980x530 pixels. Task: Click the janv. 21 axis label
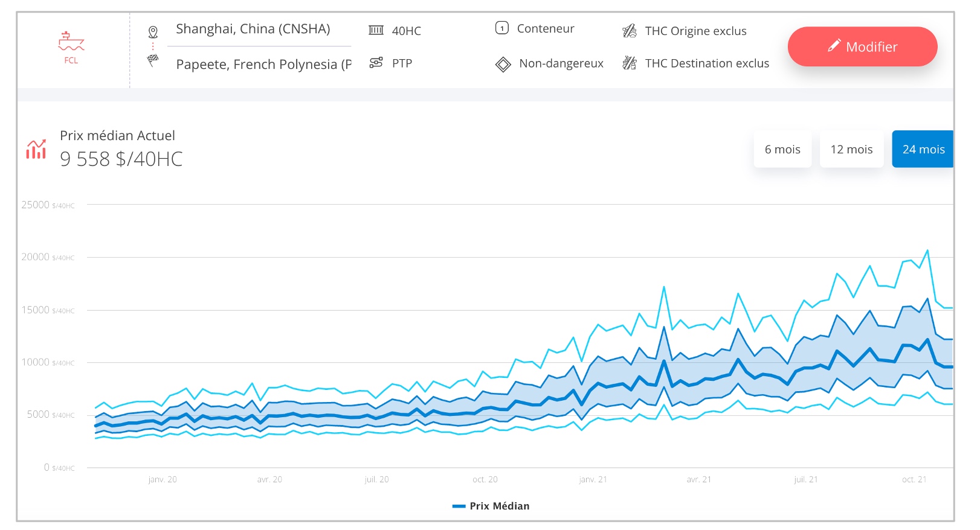pos(593,479)
